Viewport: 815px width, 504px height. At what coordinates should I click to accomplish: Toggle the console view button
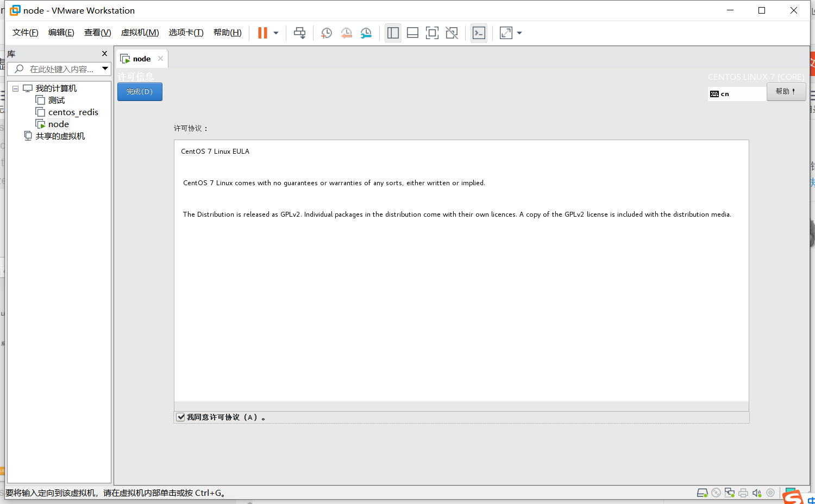479,33
